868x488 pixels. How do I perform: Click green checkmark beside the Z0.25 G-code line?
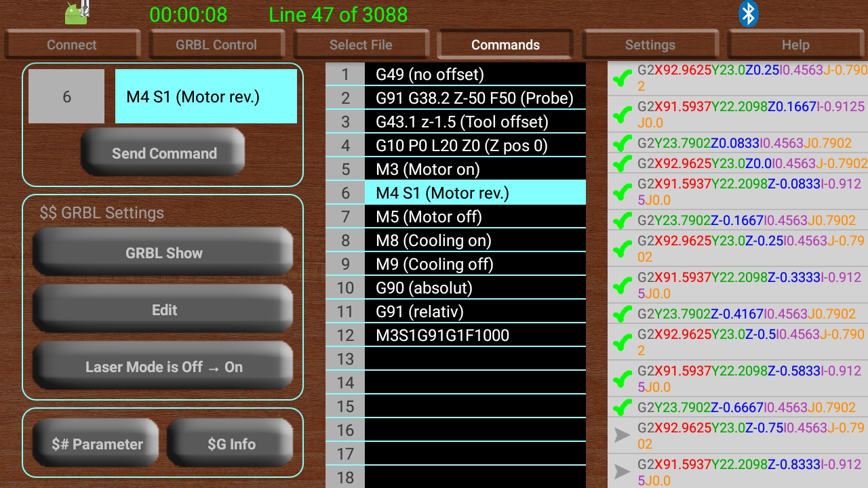coord(622,79)
